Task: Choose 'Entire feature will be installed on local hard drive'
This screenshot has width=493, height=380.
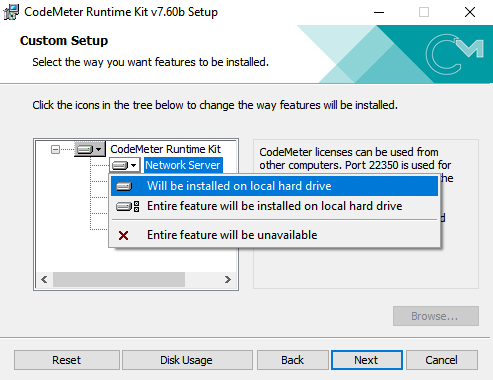Action: click(274, 206)
